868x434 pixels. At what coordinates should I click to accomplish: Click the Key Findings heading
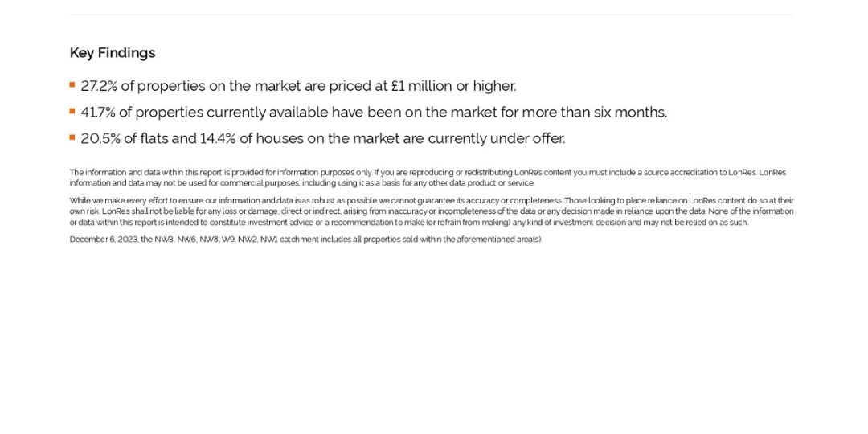(x=113, y=53)
